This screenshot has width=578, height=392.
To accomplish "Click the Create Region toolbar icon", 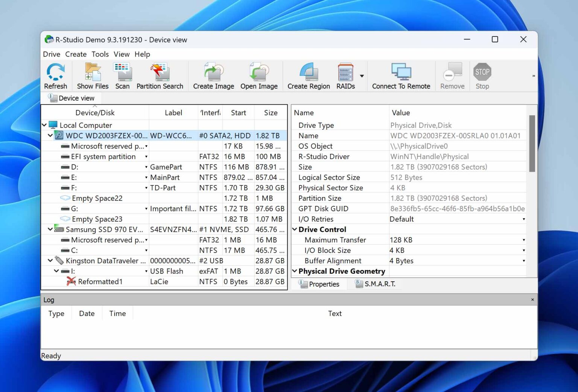I will click(308, 75).
